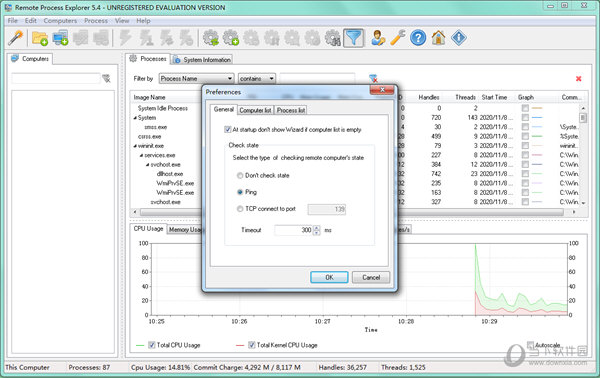The image size is (600, 378).
Task: Launch the magic wand wizard icon
Action: pos(16,38)
